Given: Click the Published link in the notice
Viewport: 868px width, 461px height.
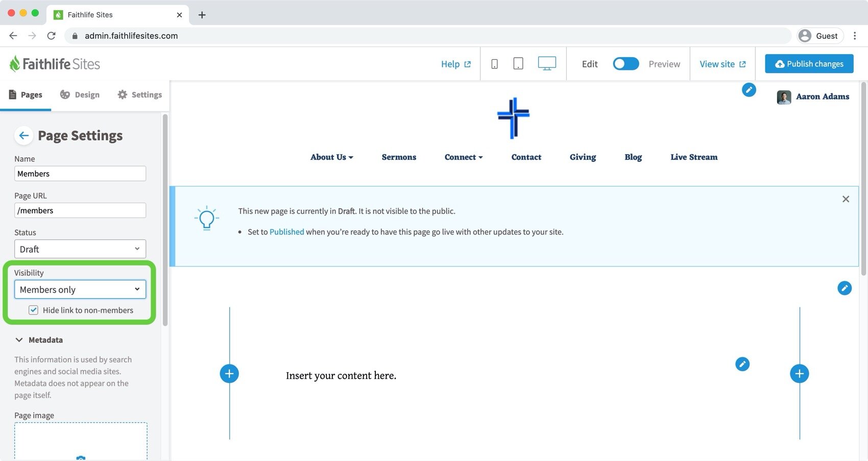Looking at the screenshot, I should pyautogui.click(x=287, y=232).
